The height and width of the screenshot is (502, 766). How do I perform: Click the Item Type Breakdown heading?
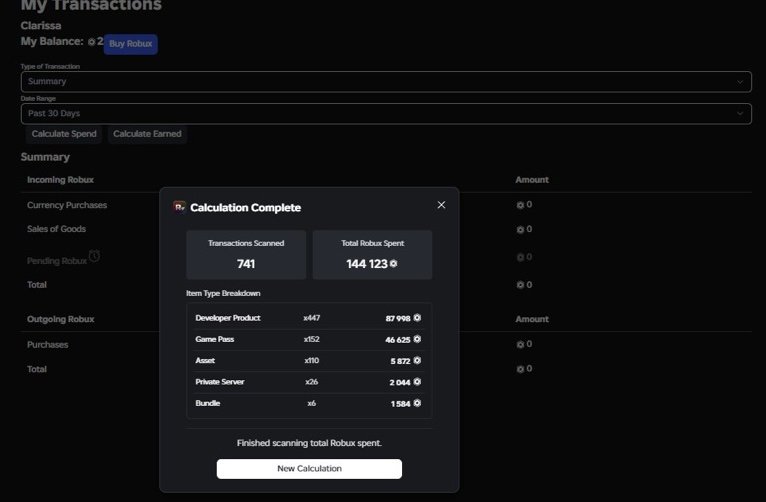coord(223,293)
